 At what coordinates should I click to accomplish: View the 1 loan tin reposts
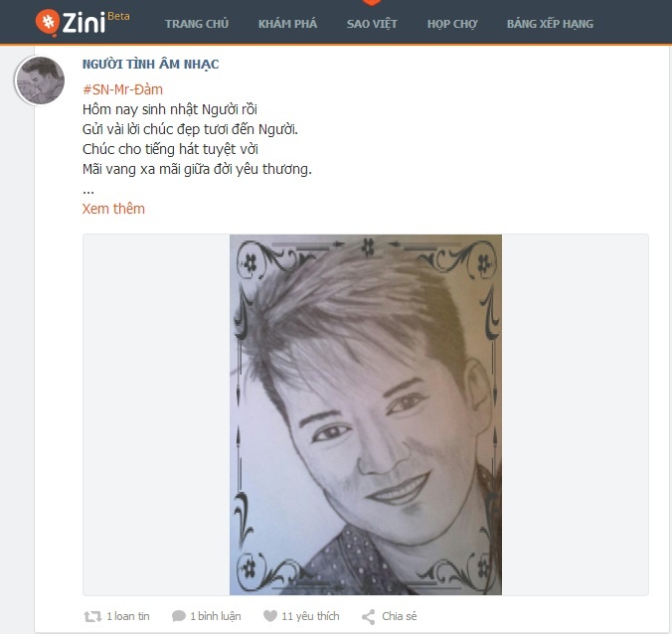pyautogui.click(x=128, y=616)
